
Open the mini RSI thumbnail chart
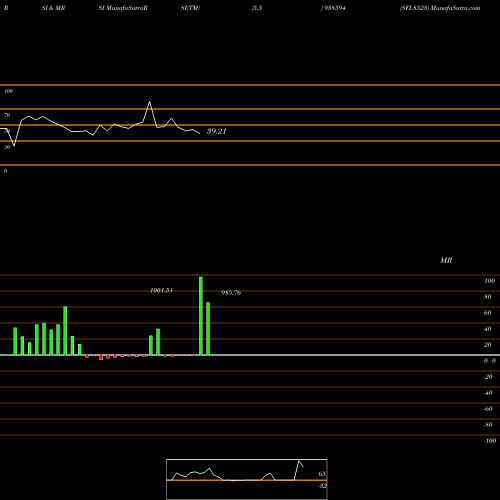pyautogui.click(x=247, y=479)
